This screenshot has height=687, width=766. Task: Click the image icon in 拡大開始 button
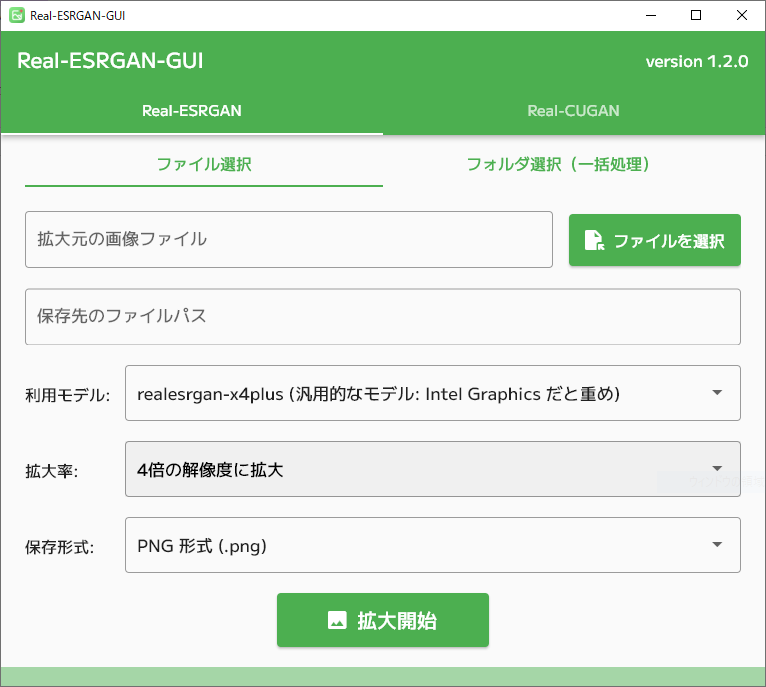click(337, 620)
